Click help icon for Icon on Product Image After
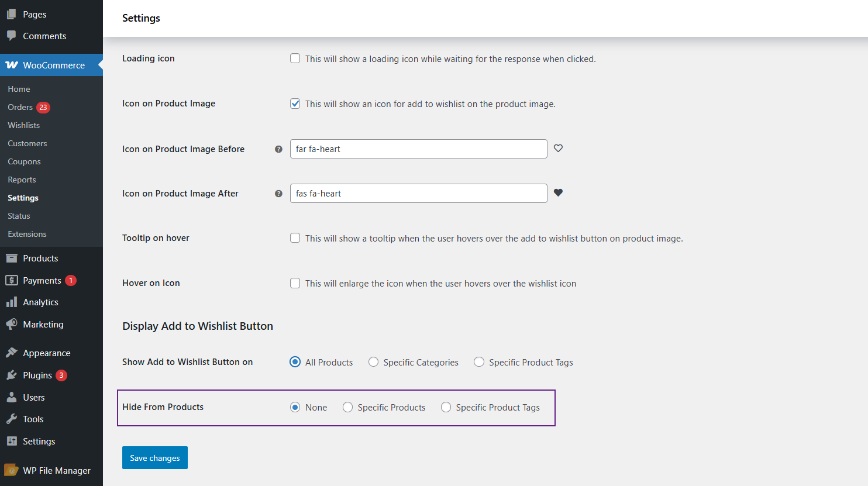Screen dimensions: 868x486 click(278, 194)
